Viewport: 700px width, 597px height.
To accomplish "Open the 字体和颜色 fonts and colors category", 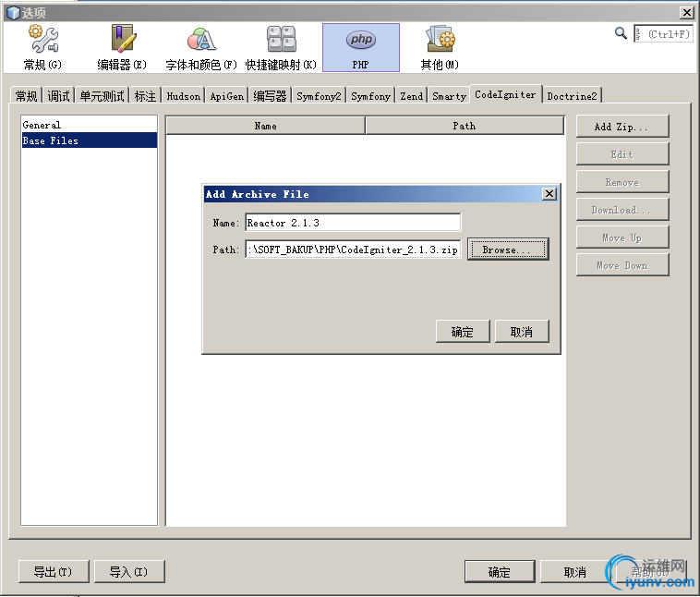I will click(201, 47).
